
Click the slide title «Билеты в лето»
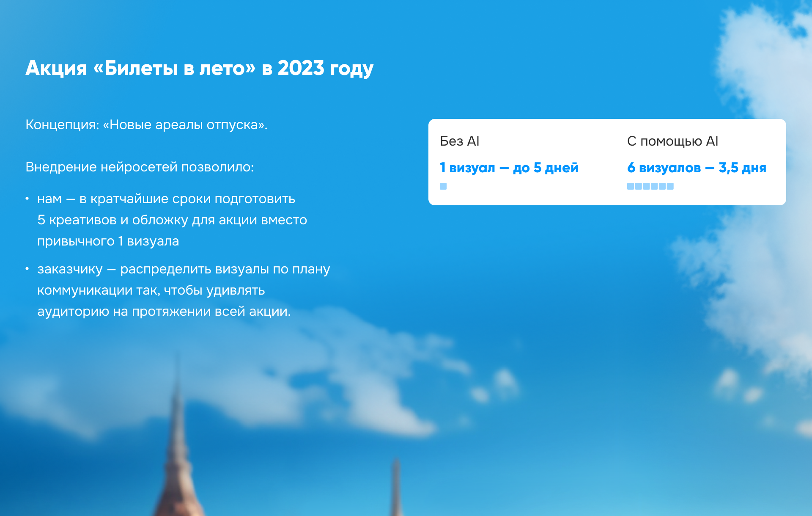pos(174,69)
